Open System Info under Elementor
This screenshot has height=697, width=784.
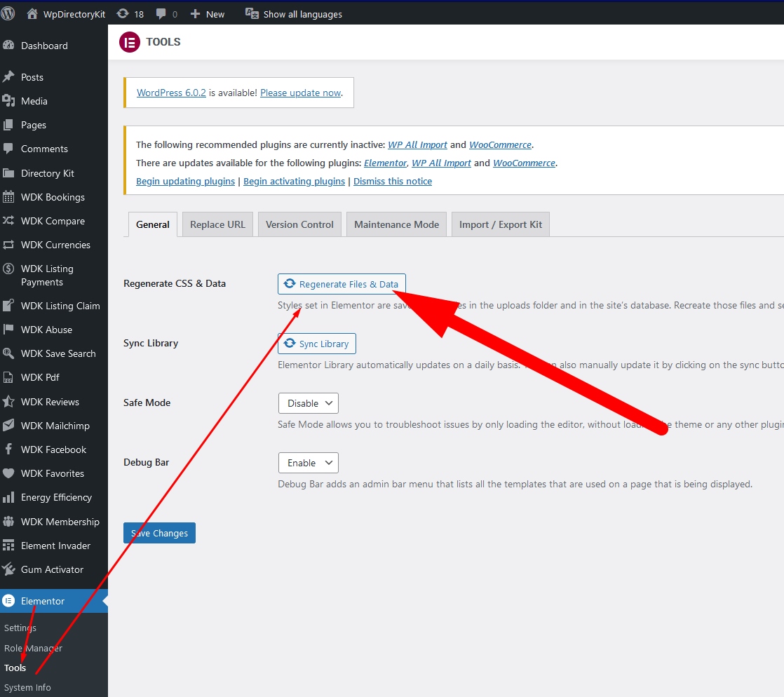(27, 687)
